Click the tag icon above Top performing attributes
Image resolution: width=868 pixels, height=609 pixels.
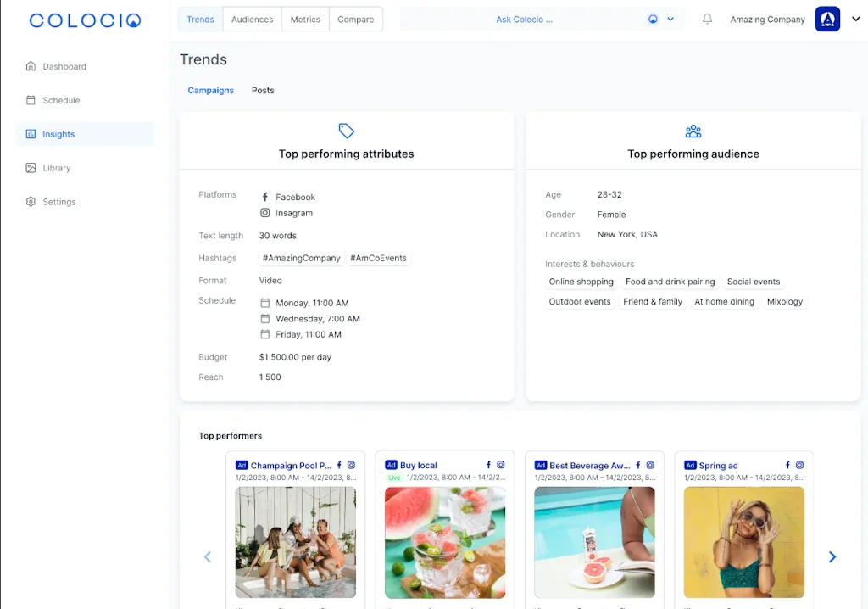pos(346,131)
